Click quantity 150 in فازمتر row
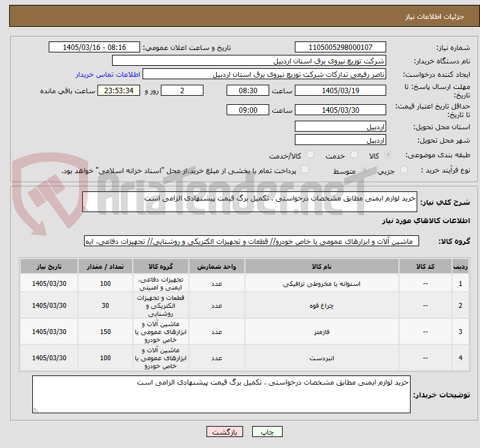This screenshot has width=480, height=448. pyautogui.click(x=105, y=332)
